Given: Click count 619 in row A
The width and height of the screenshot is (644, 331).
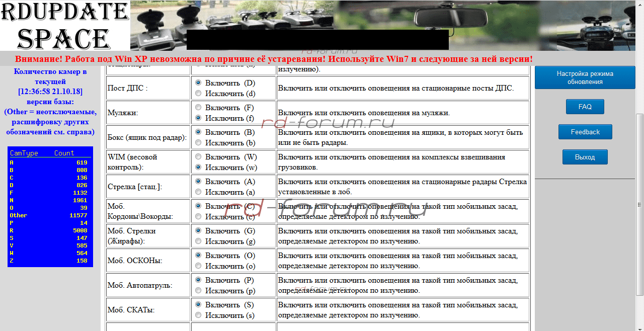Looking at the screenshot, I should [82, 162].
